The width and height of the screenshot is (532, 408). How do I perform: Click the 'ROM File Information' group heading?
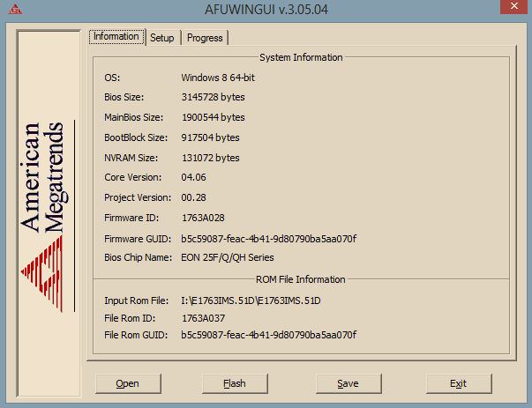(x=301, y=279)
